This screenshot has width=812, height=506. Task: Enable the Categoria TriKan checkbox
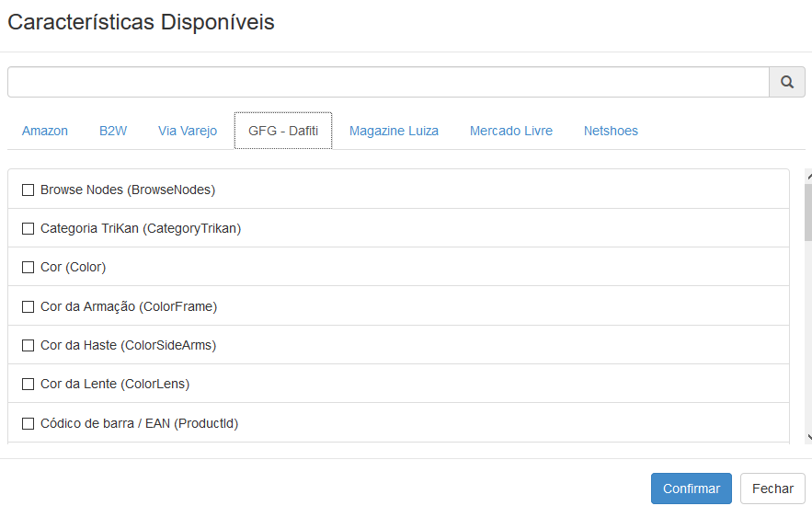click(28, 228)
